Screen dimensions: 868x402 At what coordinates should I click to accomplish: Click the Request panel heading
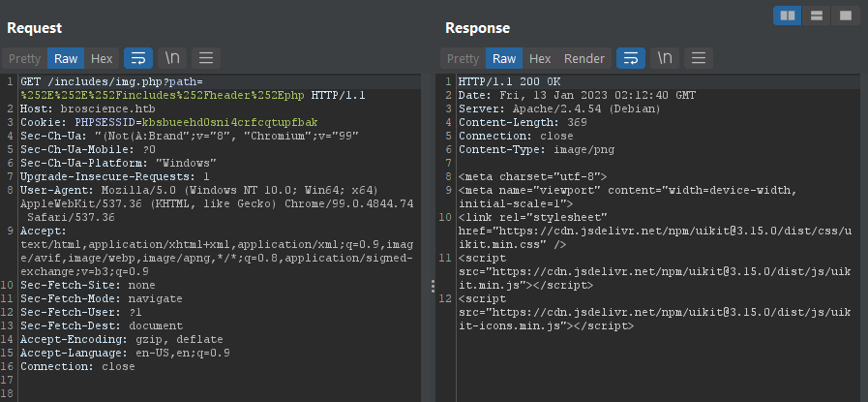[x=34, y=28]
